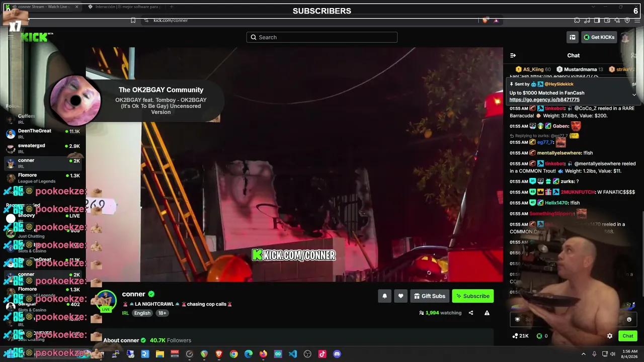Collapse the chat panel with arrow icon
This screenshot has width=644, height=362.
point(513,55)
